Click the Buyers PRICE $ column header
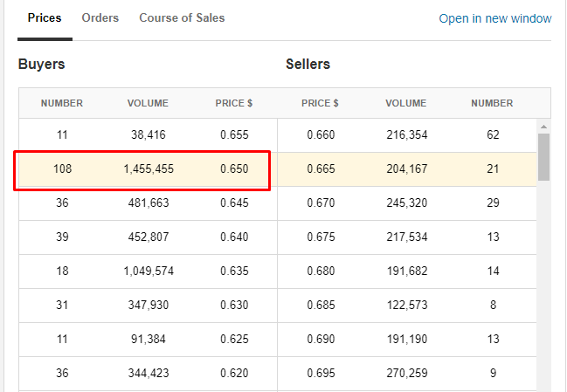This screenshot has width=567, height=392. 234,103
